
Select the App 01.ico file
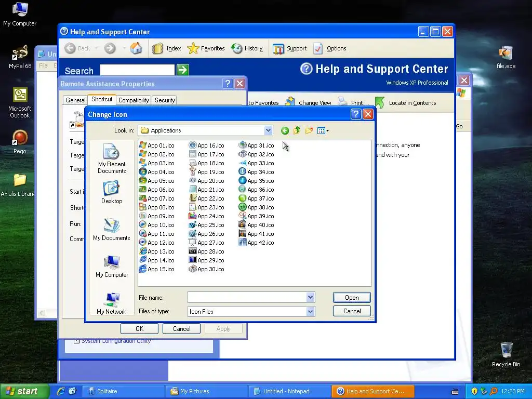click(157, 145)
